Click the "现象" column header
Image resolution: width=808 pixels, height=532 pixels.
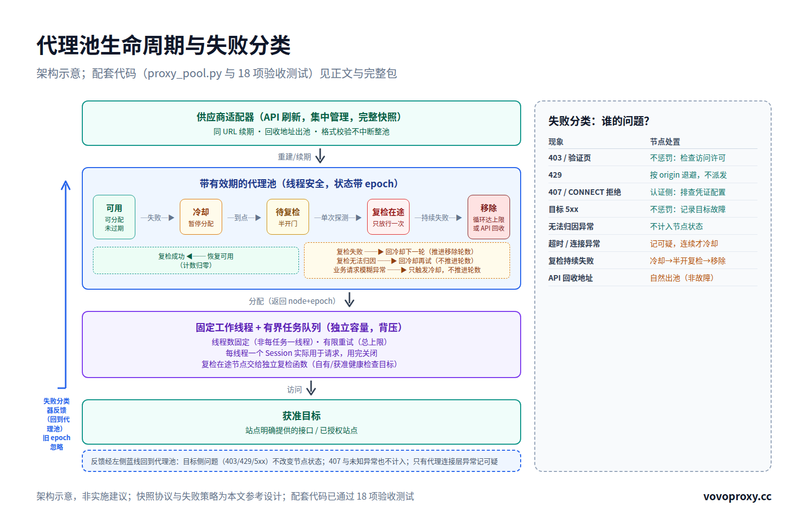pos(556,142)
